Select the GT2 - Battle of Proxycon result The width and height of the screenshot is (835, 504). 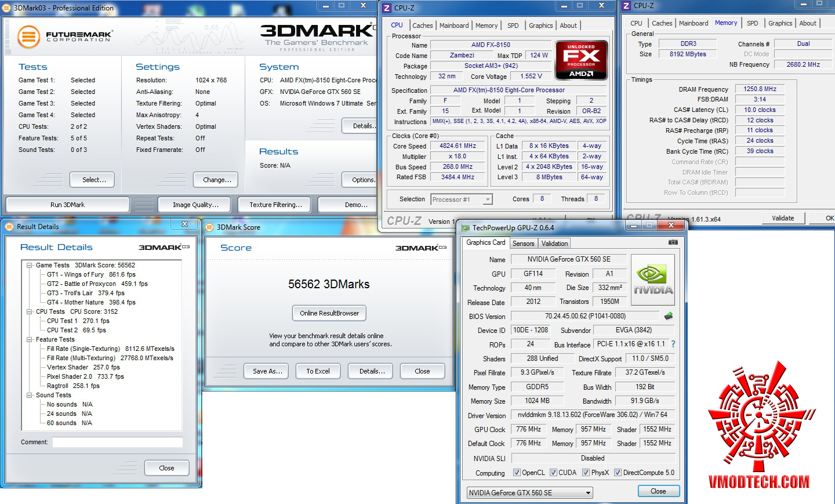pyautogui.click(x=97, y=284)
